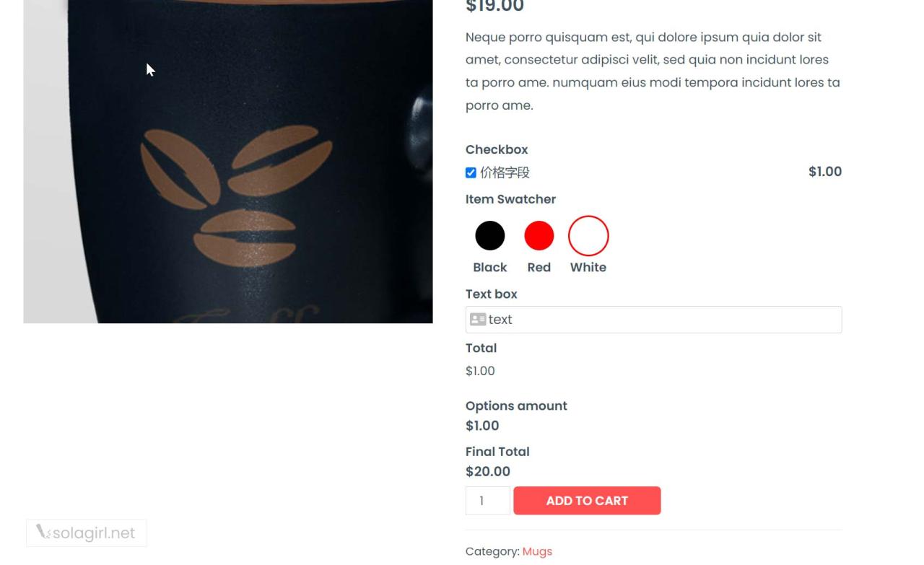Click the contact card icon in text box
The width and height of the screenshot is (924, 565).
477,319
